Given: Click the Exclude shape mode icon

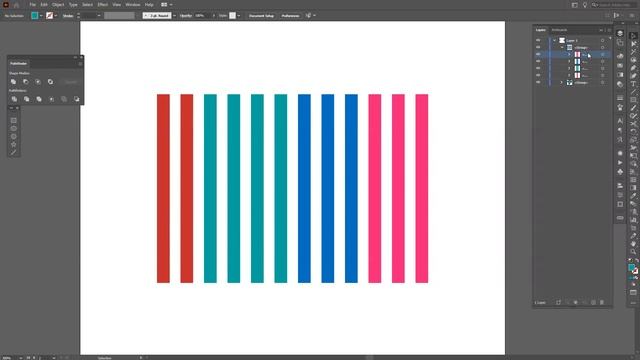Looking at the screenshot, I should click(x=50, y=82).
